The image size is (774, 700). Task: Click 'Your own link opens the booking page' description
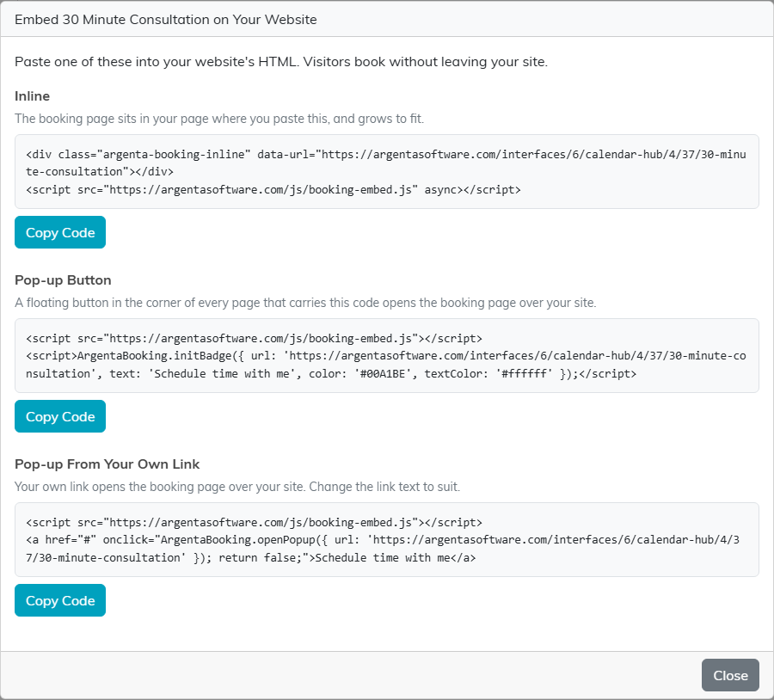point(237,487)
